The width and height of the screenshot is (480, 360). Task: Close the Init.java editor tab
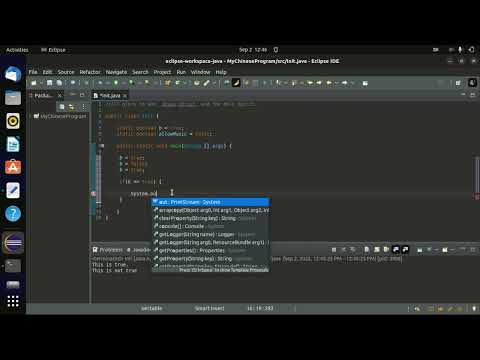point(125,96)
